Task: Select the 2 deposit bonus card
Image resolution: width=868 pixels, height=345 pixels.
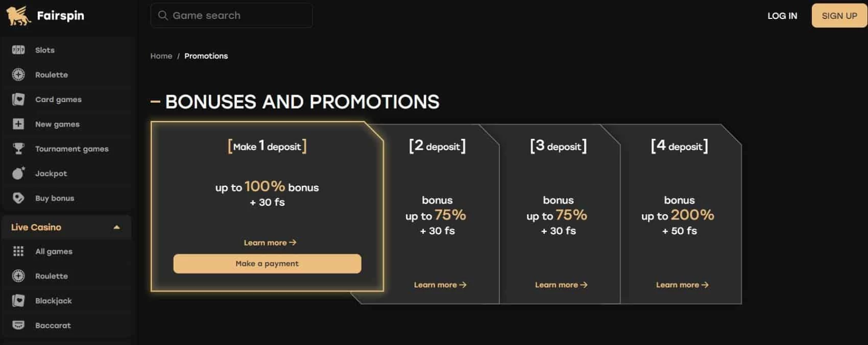Action: [438, 214]
